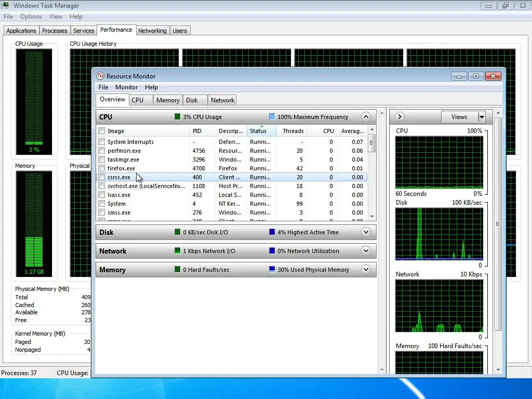Tick the System process checkbox

click(101, 204)
